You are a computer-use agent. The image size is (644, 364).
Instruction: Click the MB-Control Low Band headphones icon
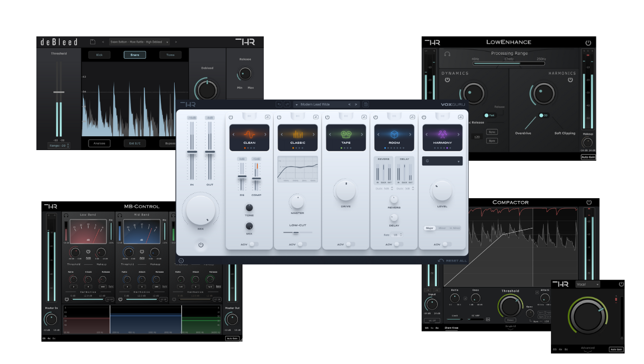66,215
